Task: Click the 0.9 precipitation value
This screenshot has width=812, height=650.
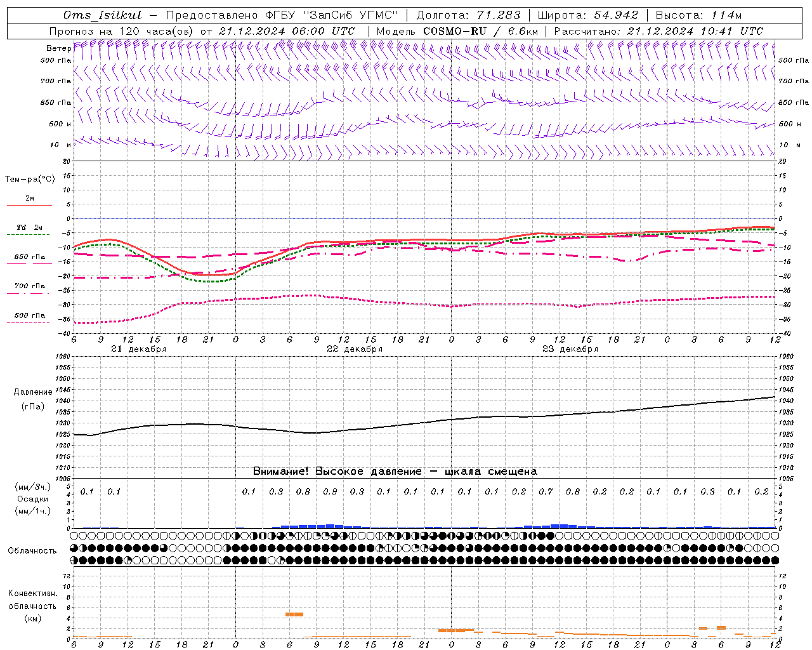Action: point(330,491)
